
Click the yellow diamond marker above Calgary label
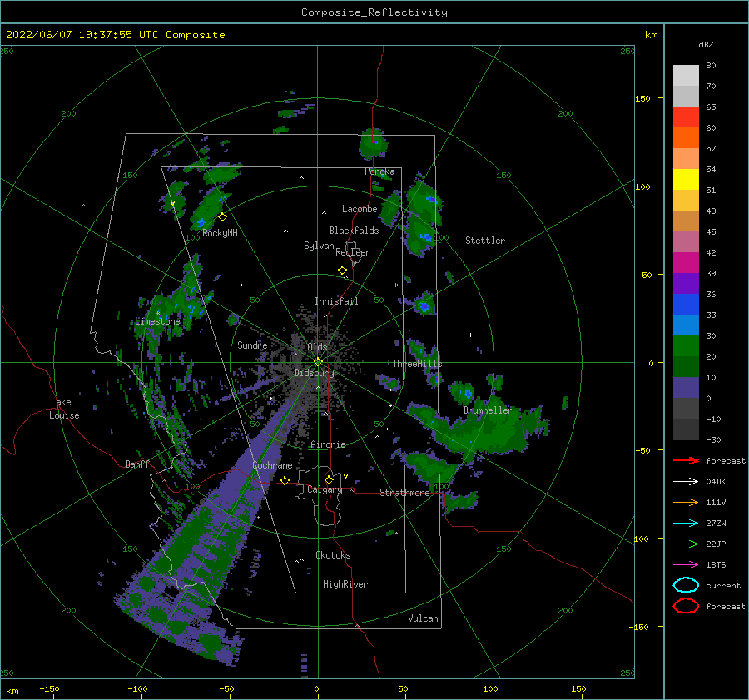coord(329,479)
